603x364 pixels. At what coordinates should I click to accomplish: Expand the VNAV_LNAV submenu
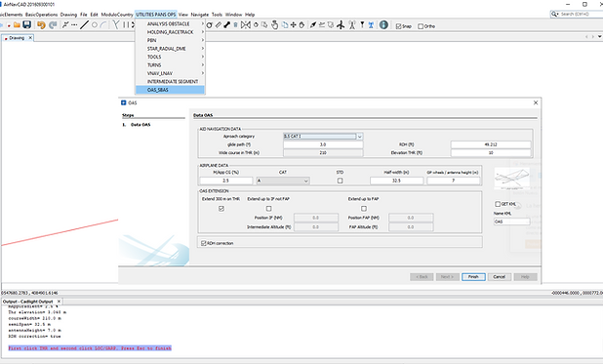tap(170, 73)
